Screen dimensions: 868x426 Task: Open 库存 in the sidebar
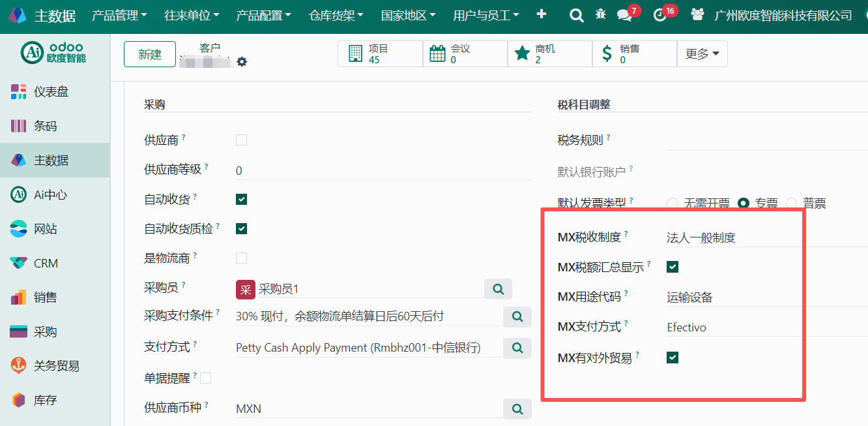point(55,400)
